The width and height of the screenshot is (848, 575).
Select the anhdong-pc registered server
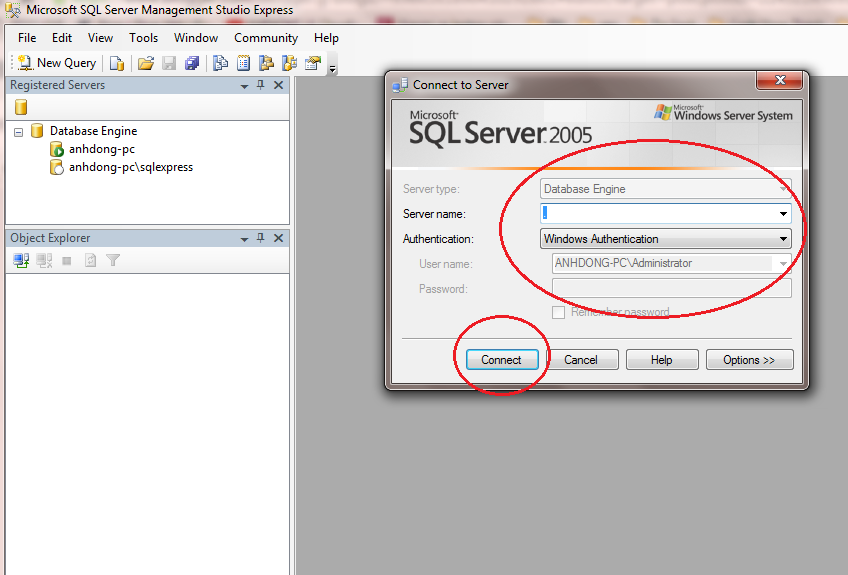[102, 149]
